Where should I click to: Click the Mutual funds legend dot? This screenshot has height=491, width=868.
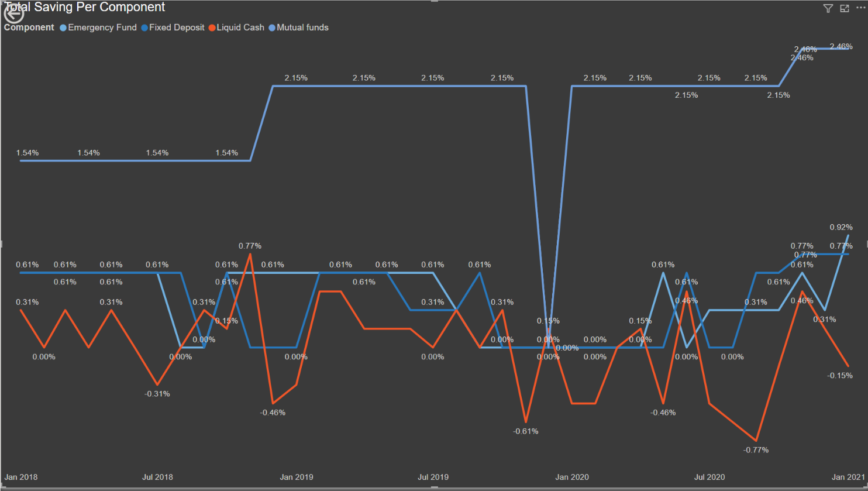pyautogui.click(x=271, y=27)
